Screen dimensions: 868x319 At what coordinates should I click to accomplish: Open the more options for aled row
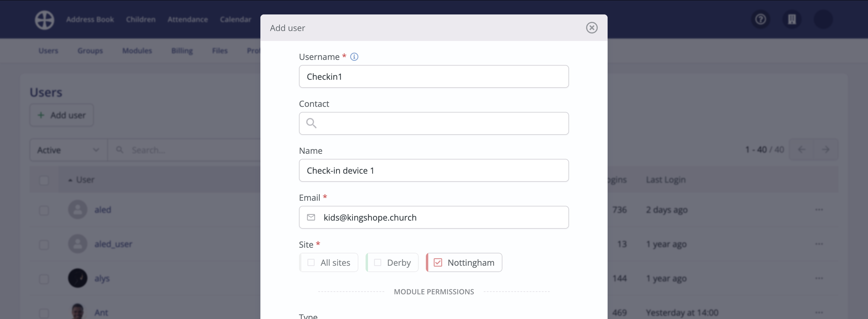819,210
